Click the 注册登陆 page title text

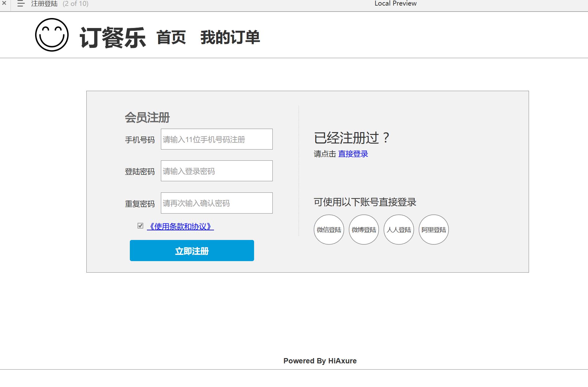click(x=44, y=4)
